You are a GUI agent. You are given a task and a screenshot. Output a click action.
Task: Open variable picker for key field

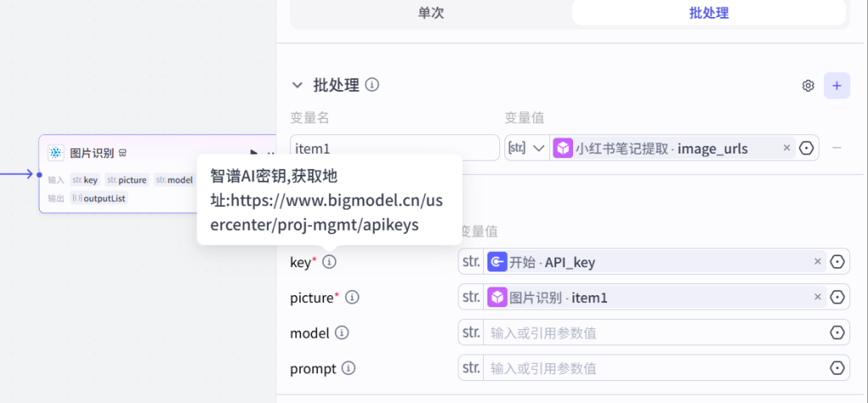(x=837, y=262)
